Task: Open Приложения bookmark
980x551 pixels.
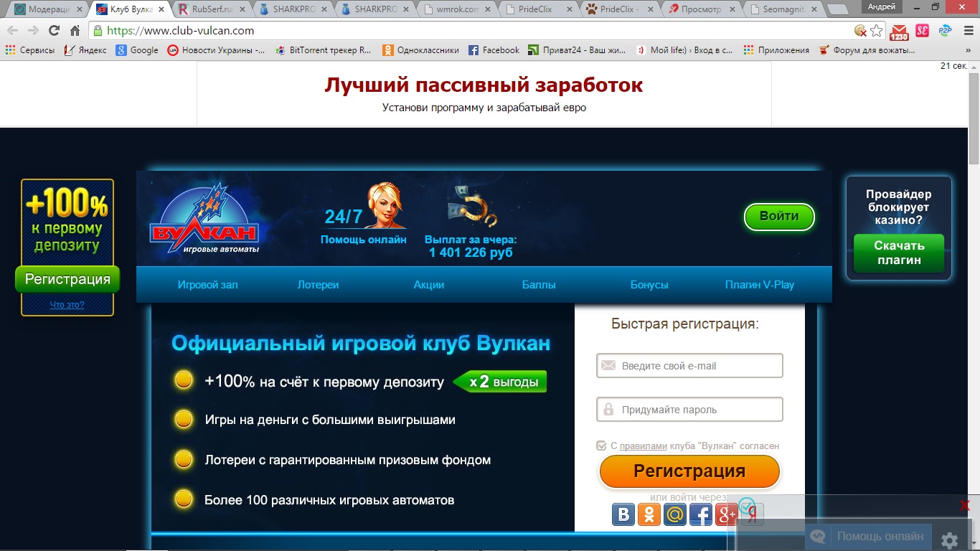Action: 776,50
